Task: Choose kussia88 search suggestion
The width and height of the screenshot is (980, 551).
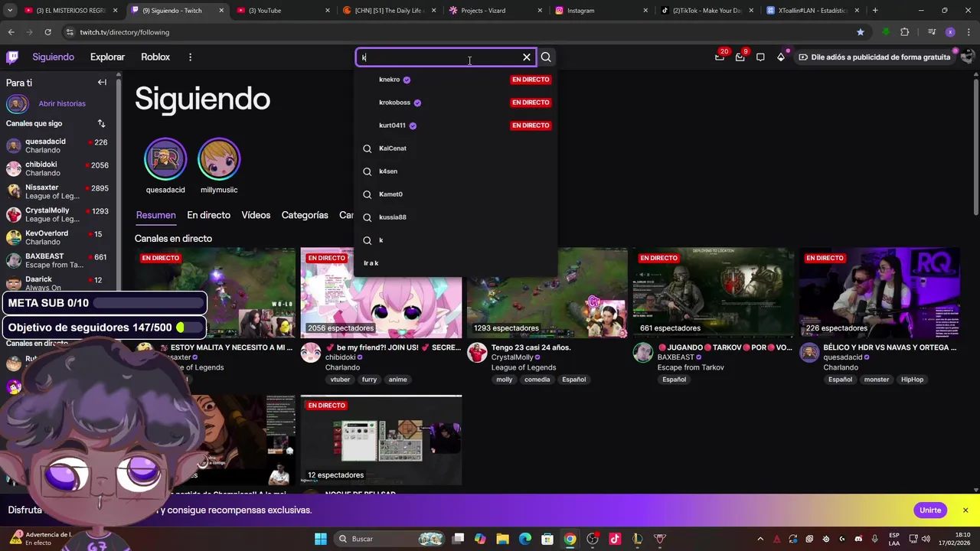Action: [456, 217]
